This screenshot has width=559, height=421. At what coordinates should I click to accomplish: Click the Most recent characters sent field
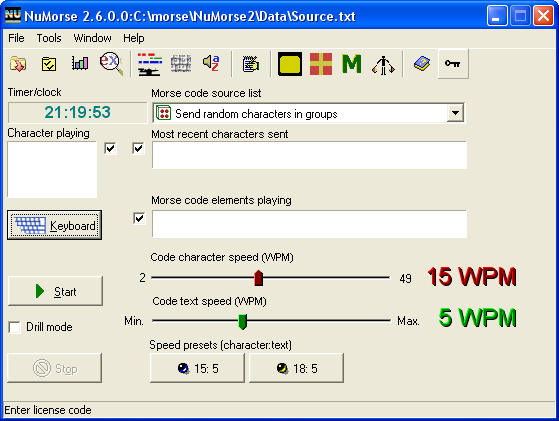click(309, 155)
